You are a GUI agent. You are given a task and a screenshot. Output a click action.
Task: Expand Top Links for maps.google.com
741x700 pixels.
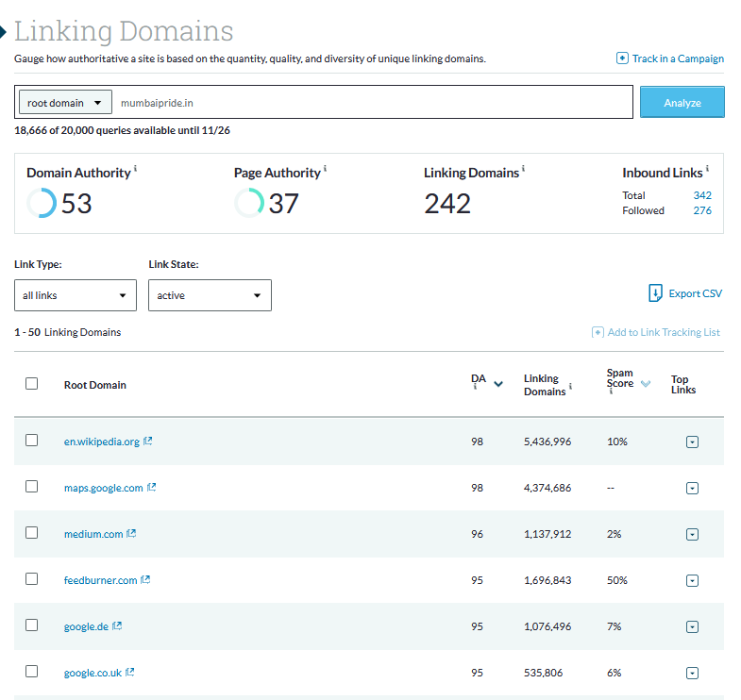(692, 488)
